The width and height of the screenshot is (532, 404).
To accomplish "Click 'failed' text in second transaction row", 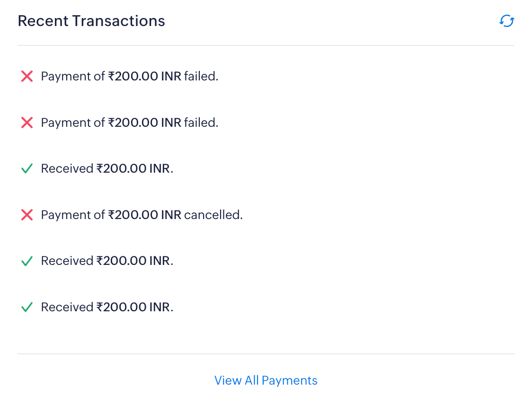I will [x=200, y=123].
